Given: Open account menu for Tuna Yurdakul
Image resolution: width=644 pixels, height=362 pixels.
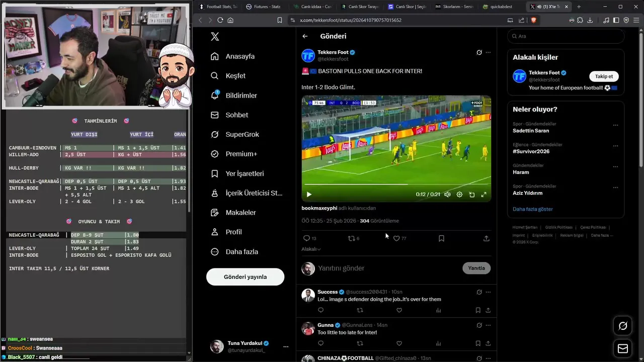Looking at the screenshot, I should [x=249, y=346].
